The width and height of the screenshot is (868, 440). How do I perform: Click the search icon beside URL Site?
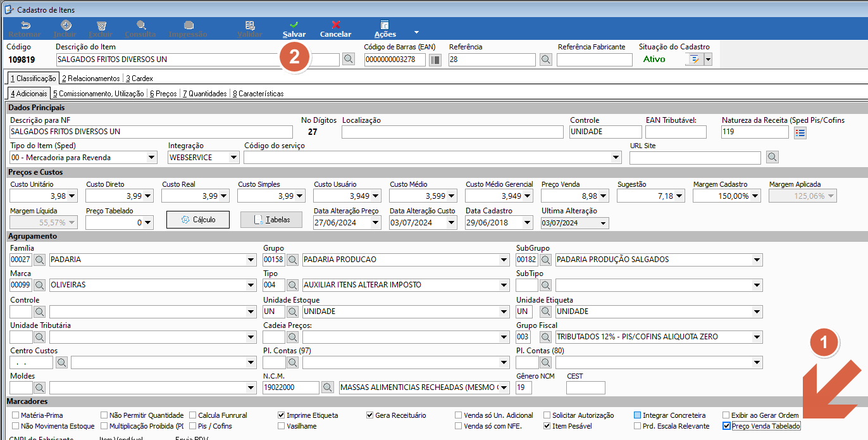tap(772, 156)
